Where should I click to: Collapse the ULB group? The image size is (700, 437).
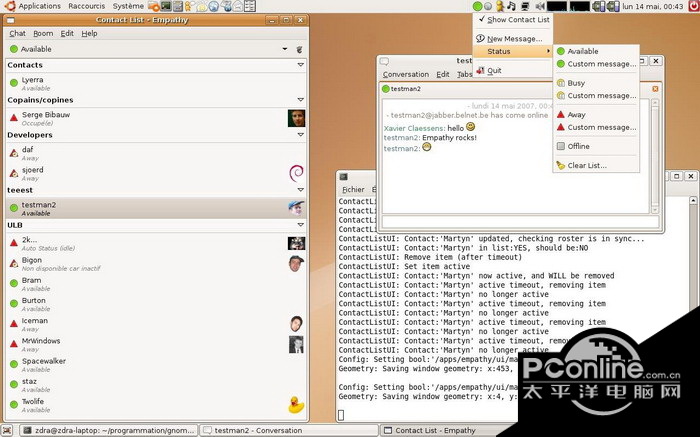(300, 225)
